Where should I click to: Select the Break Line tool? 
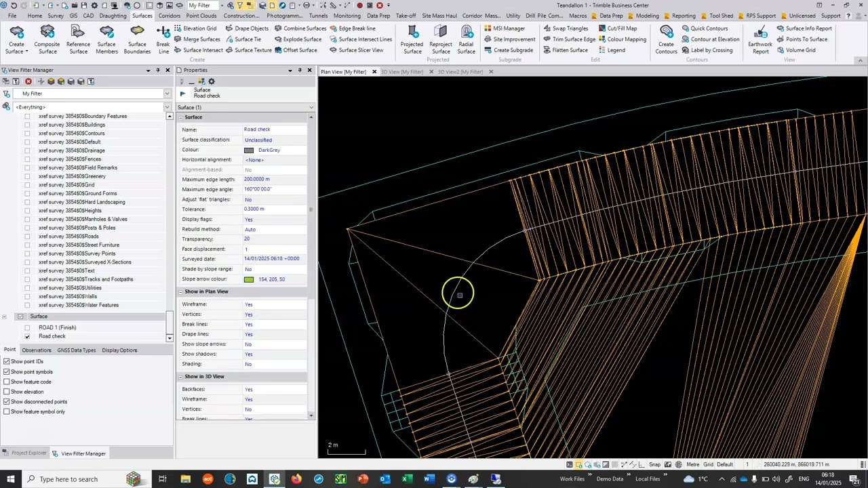pos(163,39)
